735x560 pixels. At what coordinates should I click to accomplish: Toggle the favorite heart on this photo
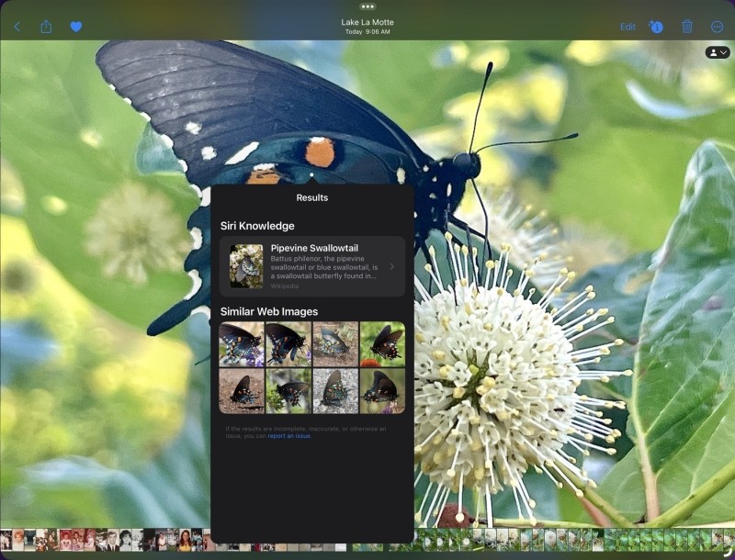[x=76, y=27]
